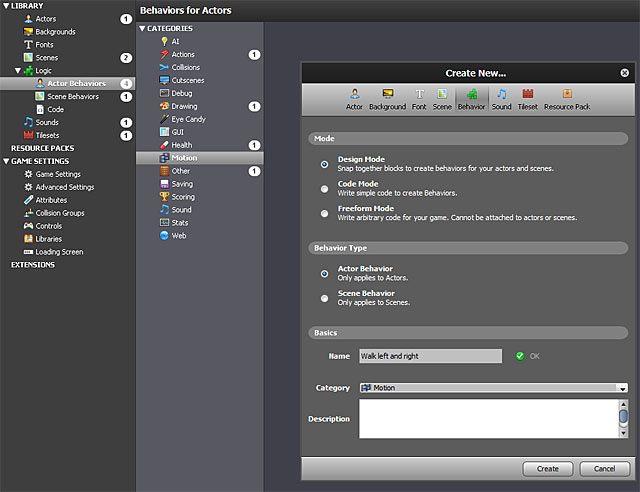
Task: Click the Sound resource type icon
Action: tap(501, 94)
